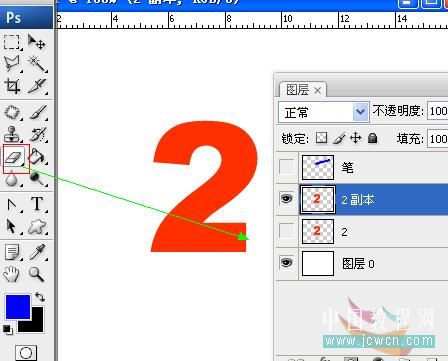This screenshot has height=361, width=448.
Task: Select the Hand tool
Action: (x=12, y=274)
